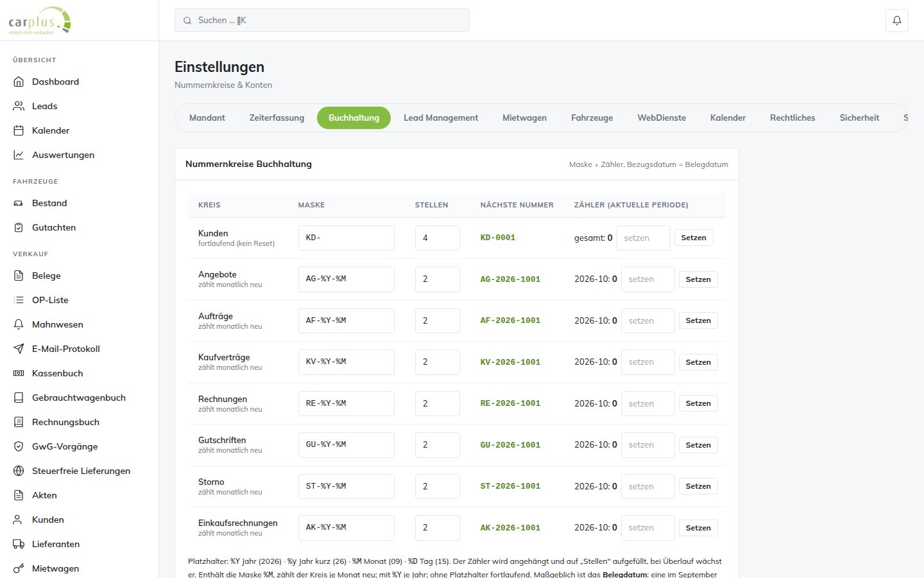
Task: Click the Steuerfreie Lieferungen globe icon
Action: pyautogui.click(x=19, y=471)
